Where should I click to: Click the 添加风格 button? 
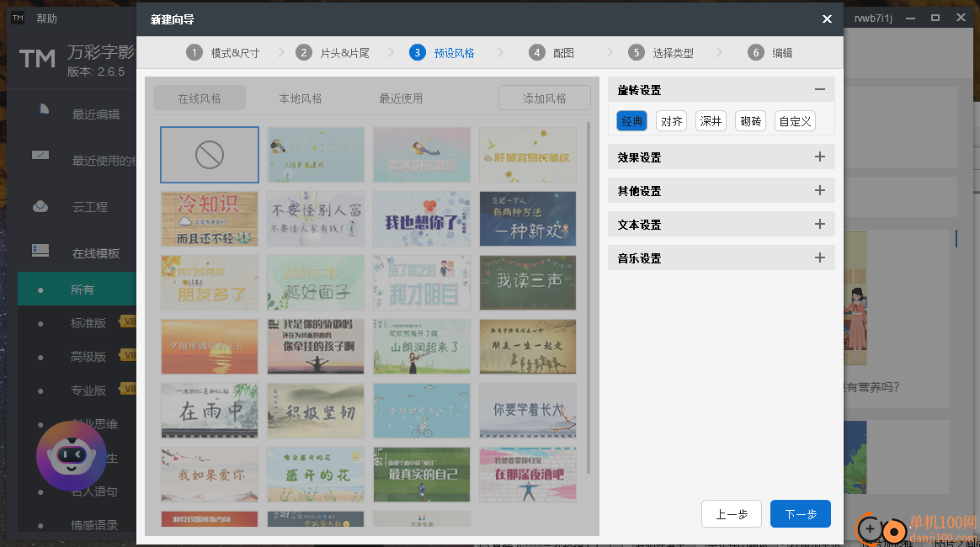545,98
